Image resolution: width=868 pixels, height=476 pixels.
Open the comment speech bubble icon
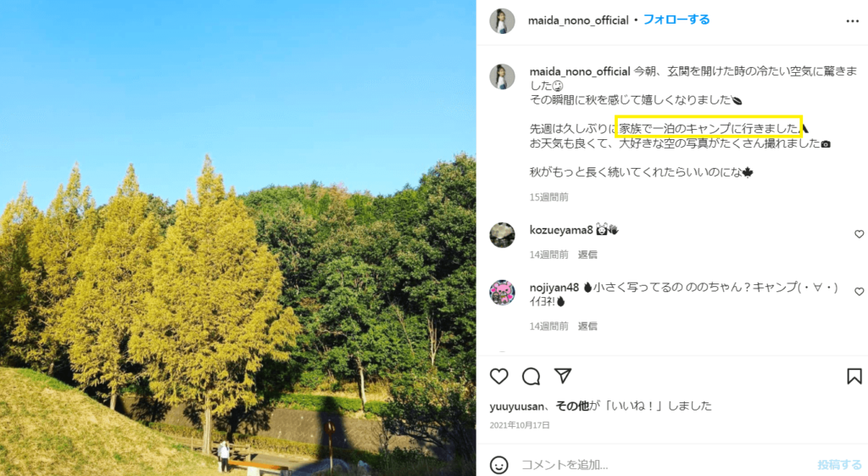[x=531, y=376]
